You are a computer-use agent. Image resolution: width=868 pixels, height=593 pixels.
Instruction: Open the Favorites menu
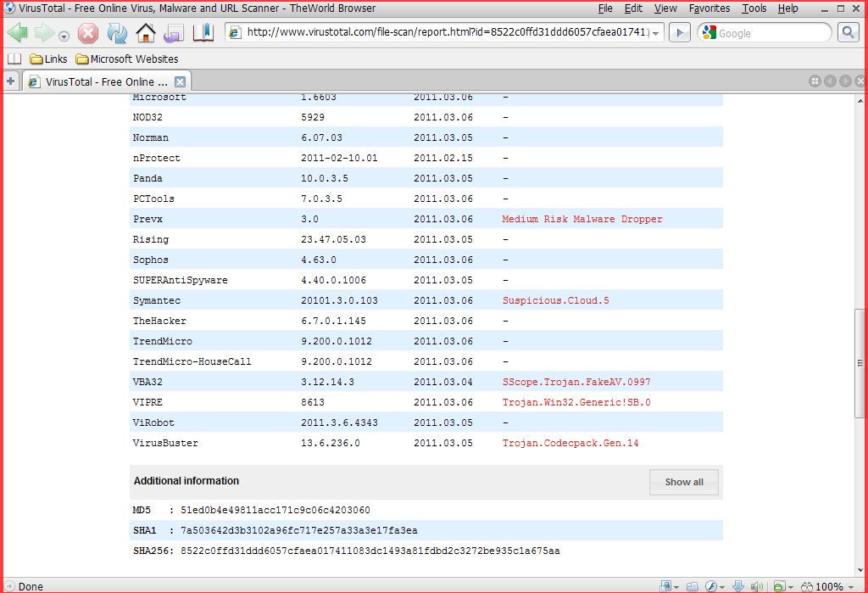pos(709,8)
